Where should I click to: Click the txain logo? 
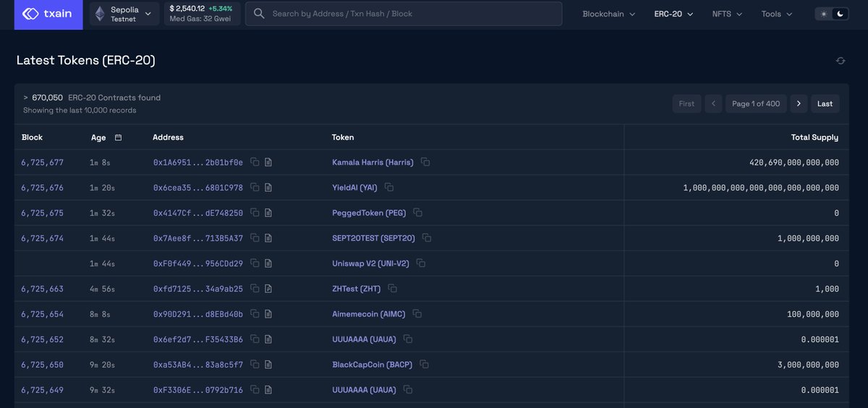pos(48,14)
